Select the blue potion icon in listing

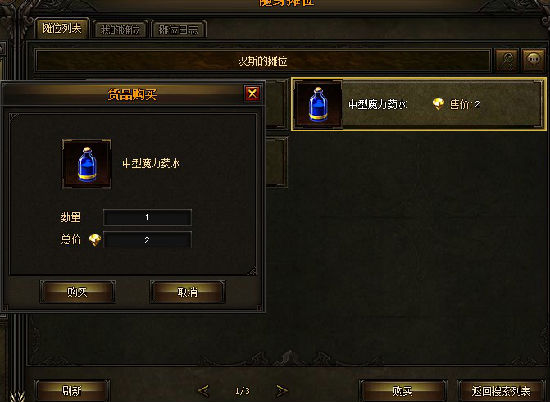318,105
